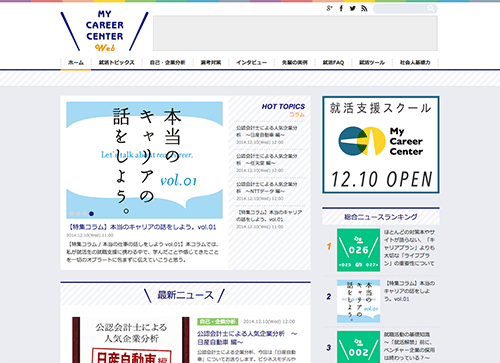Click the 就活支援スクール 12.10 OPEN banner

click(x=381, y=145)
